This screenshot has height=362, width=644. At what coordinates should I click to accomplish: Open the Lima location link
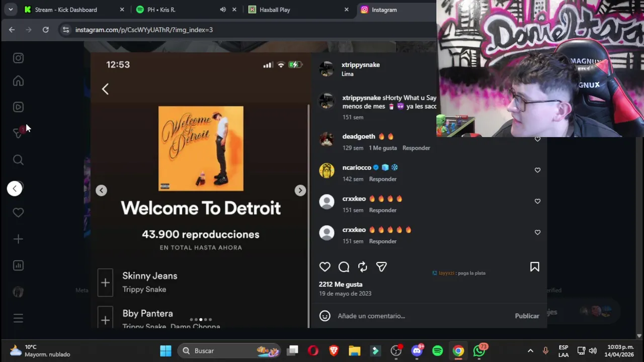(x=348, y=74)
